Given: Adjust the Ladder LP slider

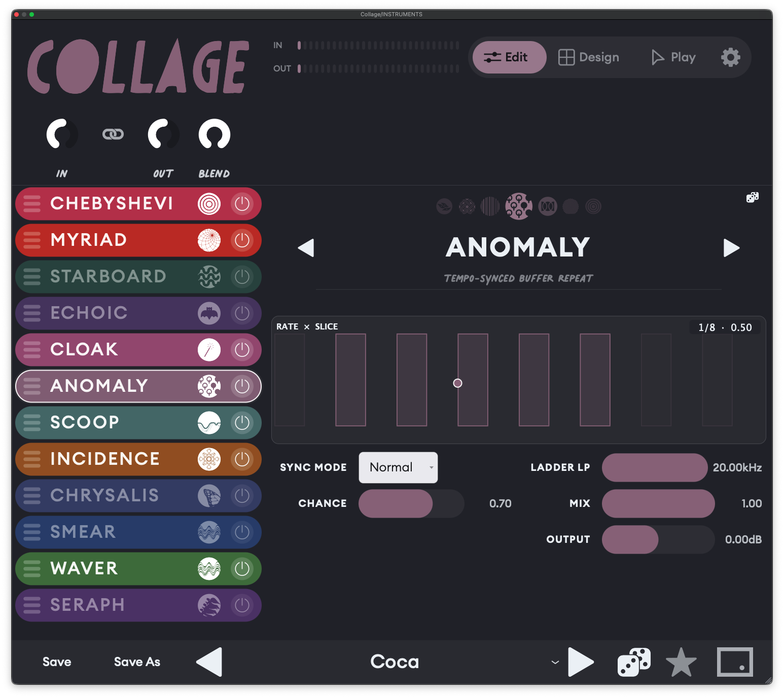Looking at the screenshot, I should point(655,467).
